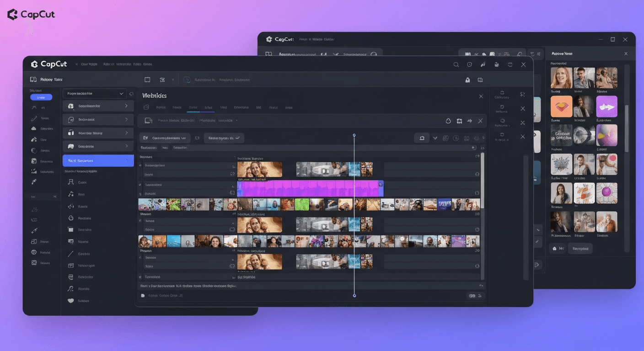
Task: Open the search with the magnifying glass icon
Action: click(456, 64)
